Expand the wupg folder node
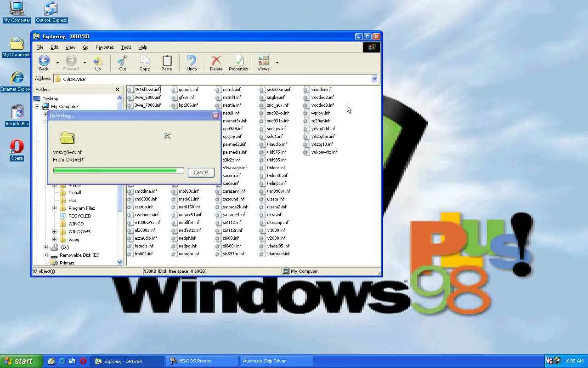The image size is (588, 368). pos(54,240)
